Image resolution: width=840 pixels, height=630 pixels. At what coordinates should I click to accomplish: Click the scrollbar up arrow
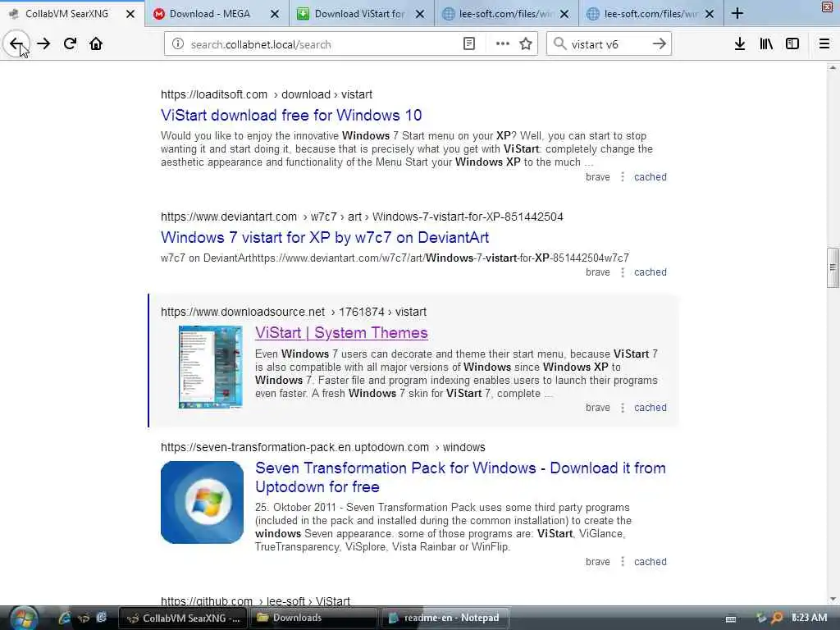pyautogui.click(x=833, y=67)
